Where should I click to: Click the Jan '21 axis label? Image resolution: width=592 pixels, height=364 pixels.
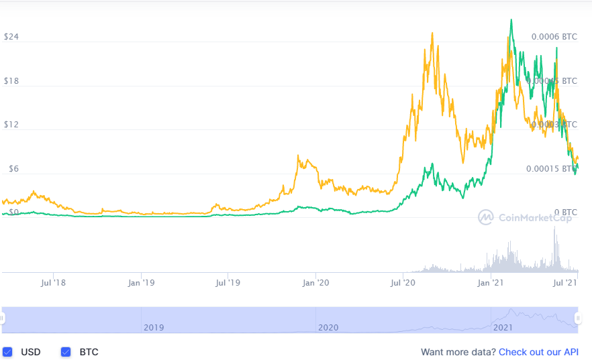490,282
